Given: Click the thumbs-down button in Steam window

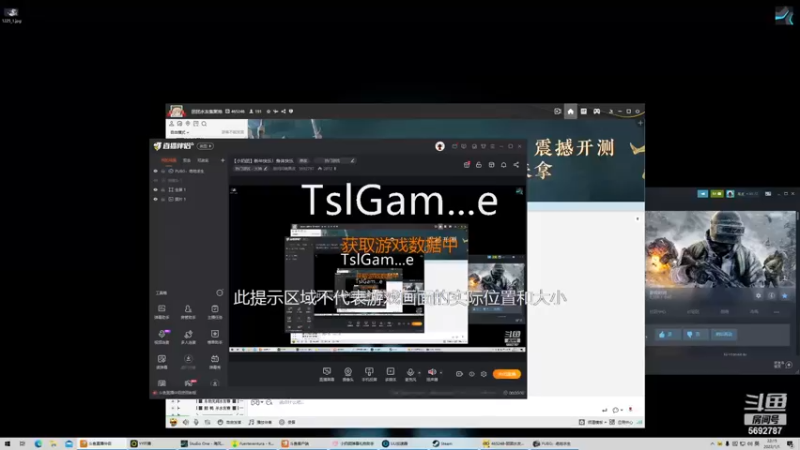Looking at the screenshot, I should [x=694, y=334].
